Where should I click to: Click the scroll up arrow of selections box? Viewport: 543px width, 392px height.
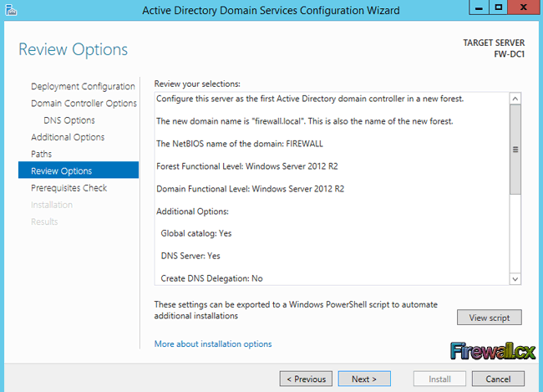[515, 99]
